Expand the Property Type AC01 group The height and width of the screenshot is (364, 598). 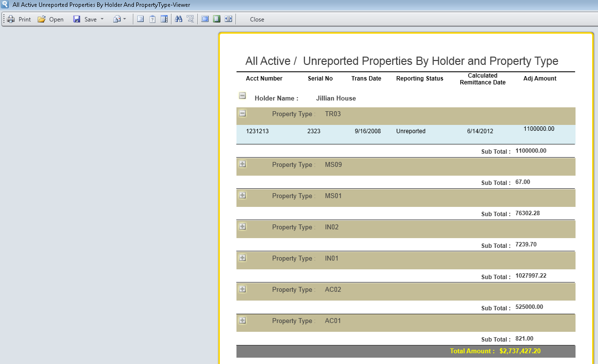pos(242,320)
